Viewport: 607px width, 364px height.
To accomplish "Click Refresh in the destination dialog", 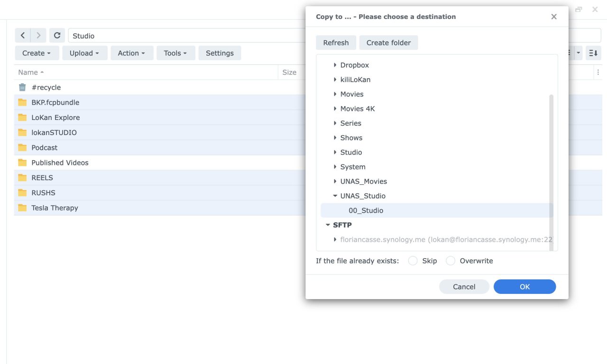I will pyautogui.click(x=336, y=43).
